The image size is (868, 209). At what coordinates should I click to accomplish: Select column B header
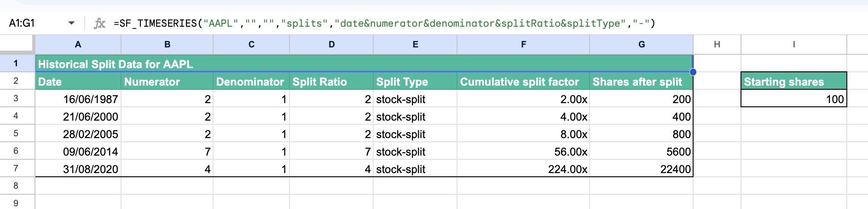pyautogui.click(x=167, y=45)
